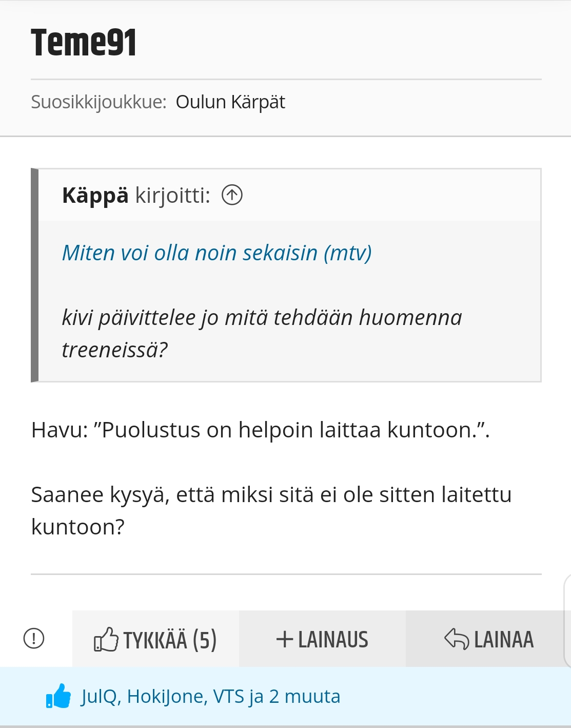The width and height of the screenshot is (571, 728).
Task: Open quoted post via up-arrow icon
Action: tap(232, 195)
